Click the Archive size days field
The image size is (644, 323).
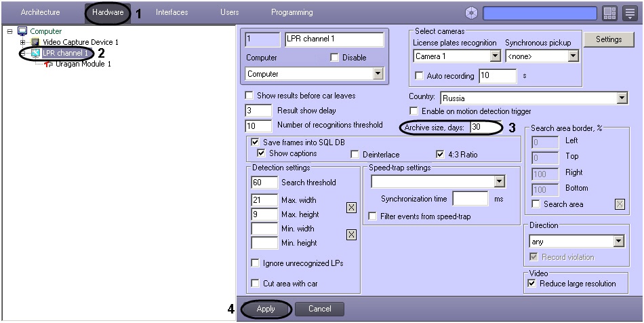click(x=486, y=128)
